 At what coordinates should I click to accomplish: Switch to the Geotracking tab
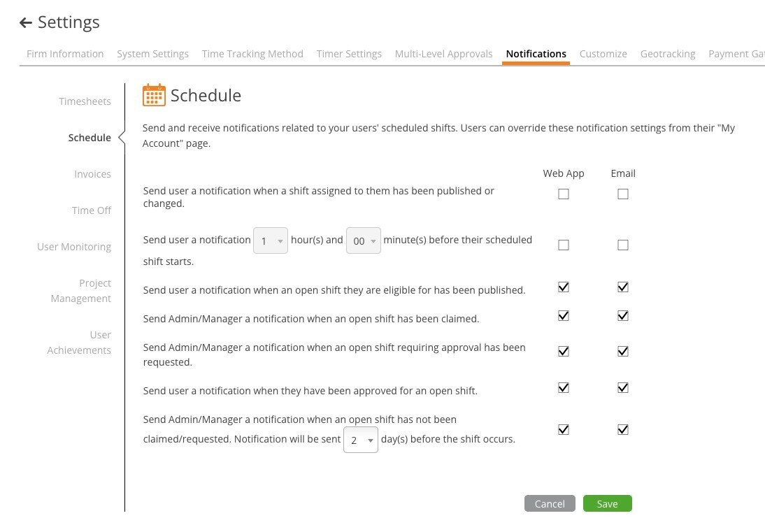point(668,54)
